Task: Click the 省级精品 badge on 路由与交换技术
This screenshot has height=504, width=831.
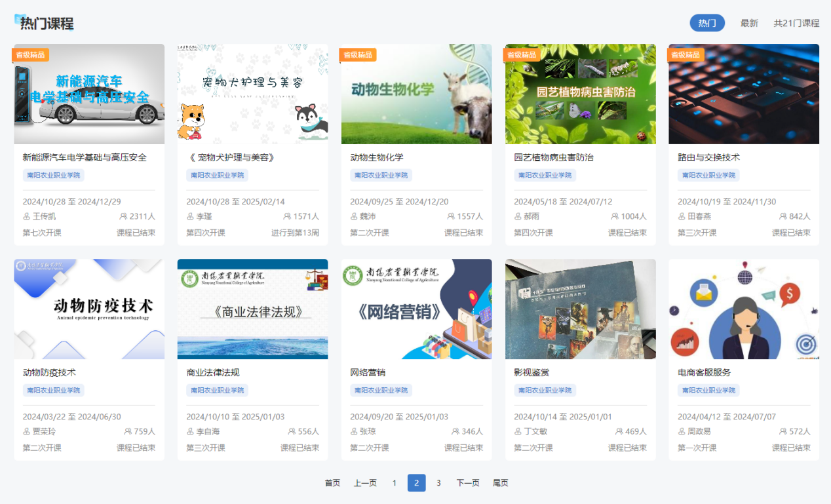Action: coord(686,55)
